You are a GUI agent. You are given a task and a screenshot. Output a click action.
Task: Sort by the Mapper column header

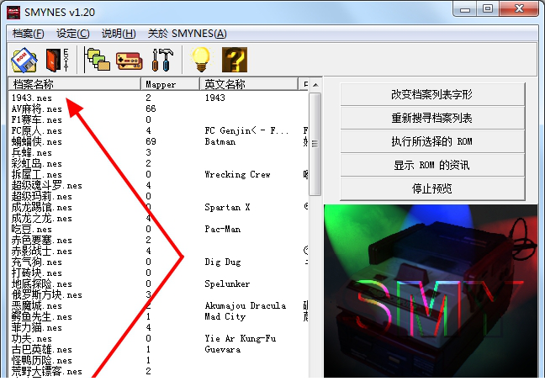[x=170, y=84]
